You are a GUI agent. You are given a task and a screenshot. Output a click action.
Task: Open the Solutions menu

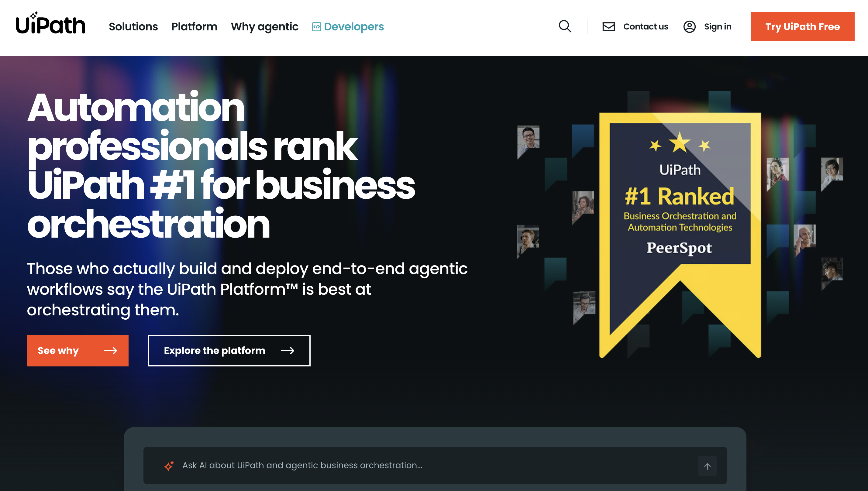coord(133,27)
